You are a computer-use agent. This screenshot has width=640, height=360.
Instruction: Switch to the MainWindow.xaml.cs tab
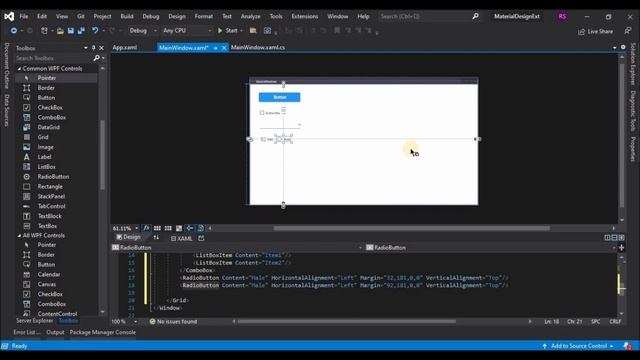(258, 47)
